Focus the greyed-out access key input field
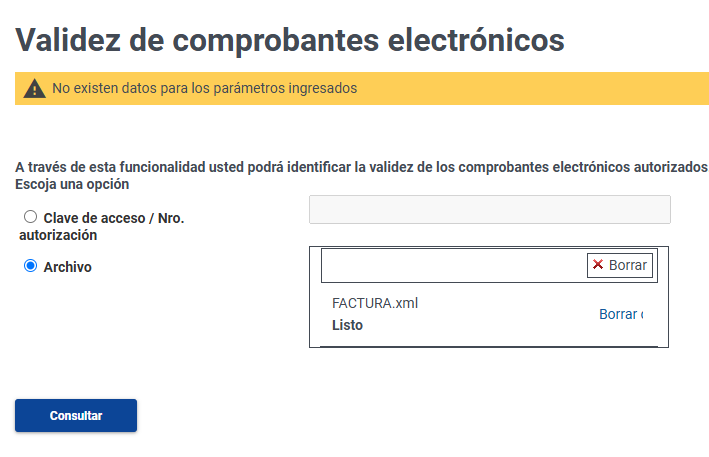 pos(489,209)
